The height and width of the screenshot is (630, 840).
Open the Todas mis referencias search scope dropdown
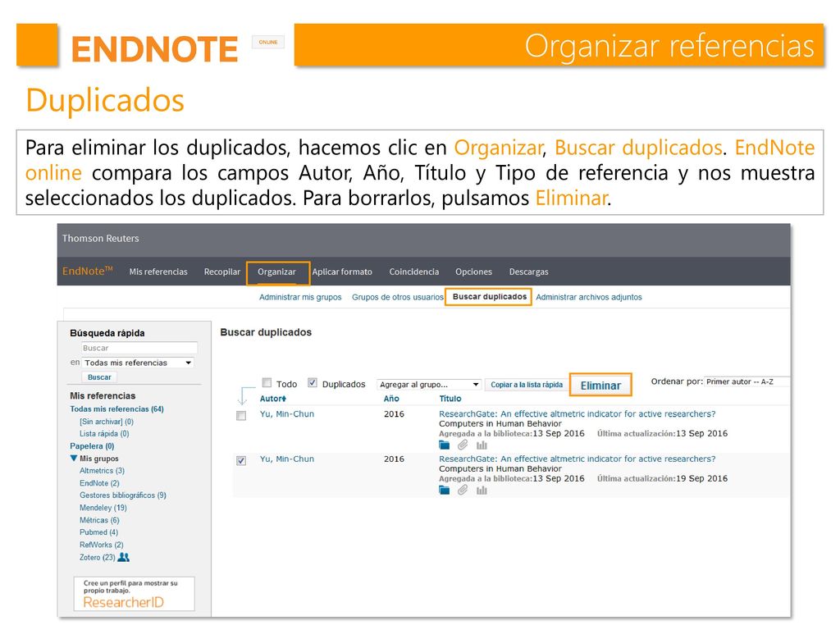click(x=138, y=363)
